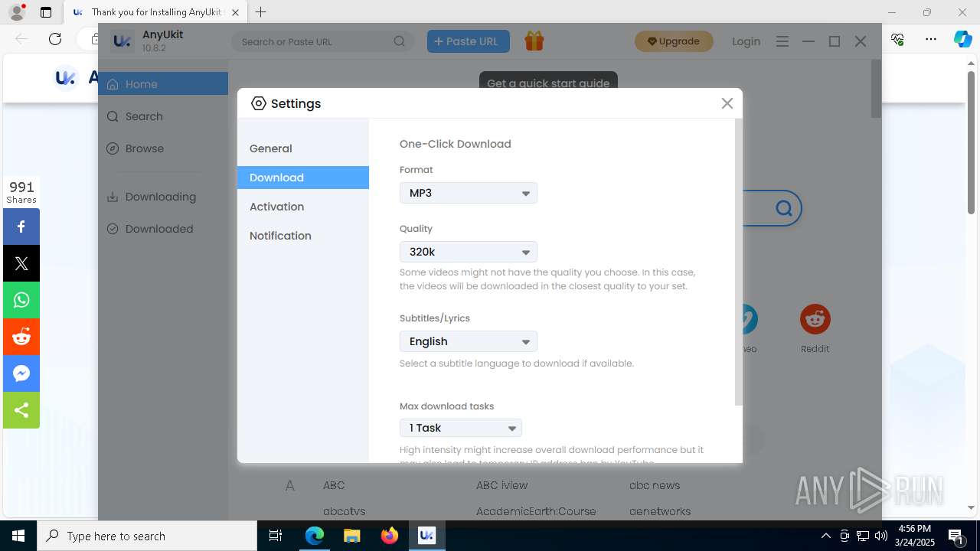Open Browse in sidebar
Viewport: 980px width, 551px height.
[163, 148]
